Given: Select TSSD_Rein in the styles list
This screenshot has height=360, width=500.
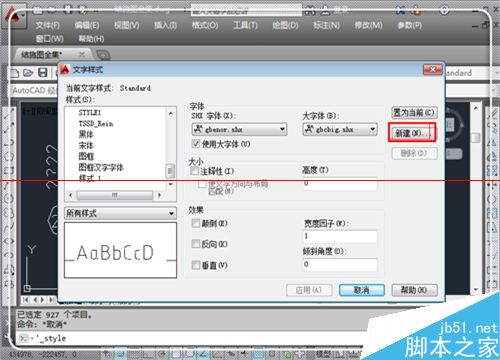Looking at the screenshot, I should pyautogui.click(x=96, y=124).
